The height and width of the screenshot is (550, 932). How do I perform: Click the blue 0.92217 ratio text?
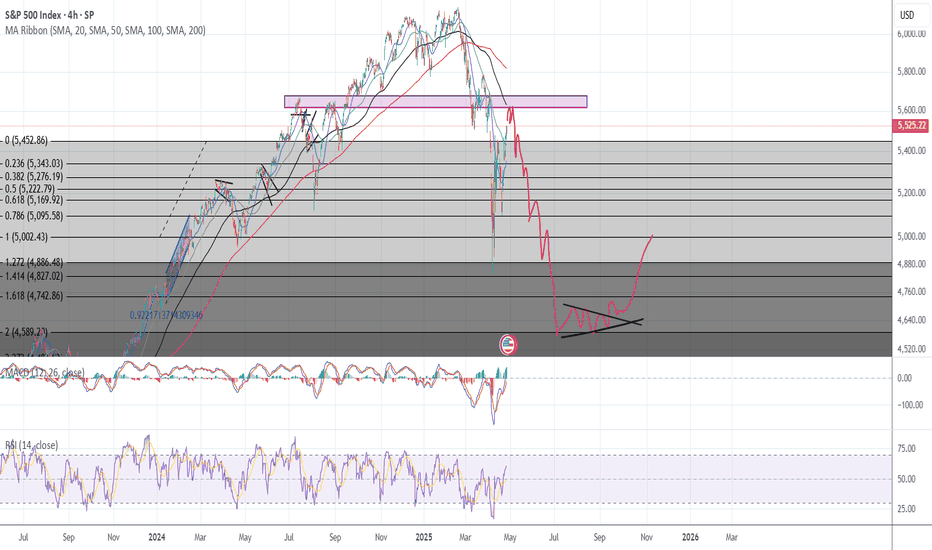(166, 315)
